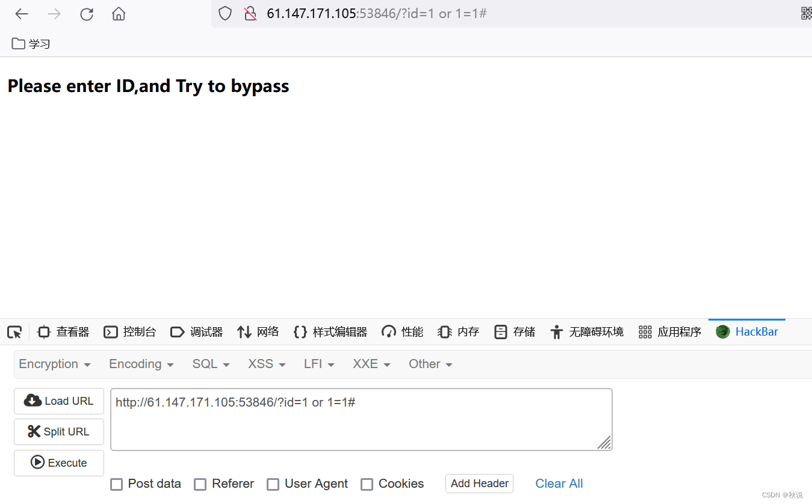Expand the XXE dropdown
812x504 pixels.
tap(372, 364)
